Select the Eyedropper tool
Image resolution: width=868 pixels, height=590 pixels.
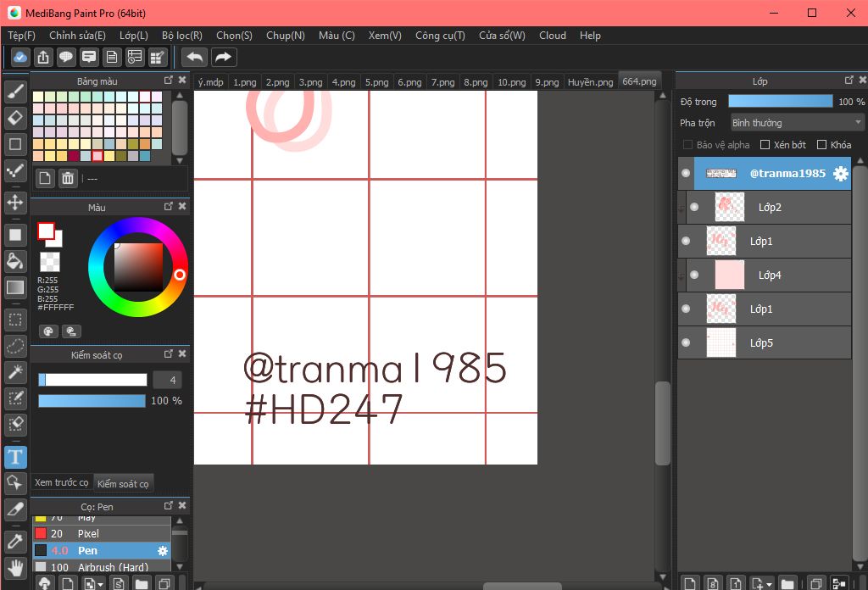tap(15, 542)
